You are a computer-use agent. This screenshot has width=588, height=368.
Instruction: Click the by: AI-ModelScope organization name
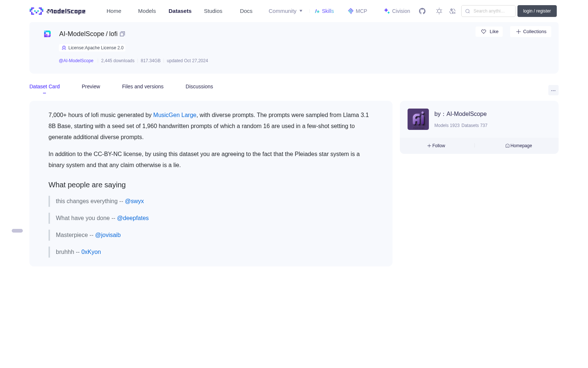tap(466, 114)
